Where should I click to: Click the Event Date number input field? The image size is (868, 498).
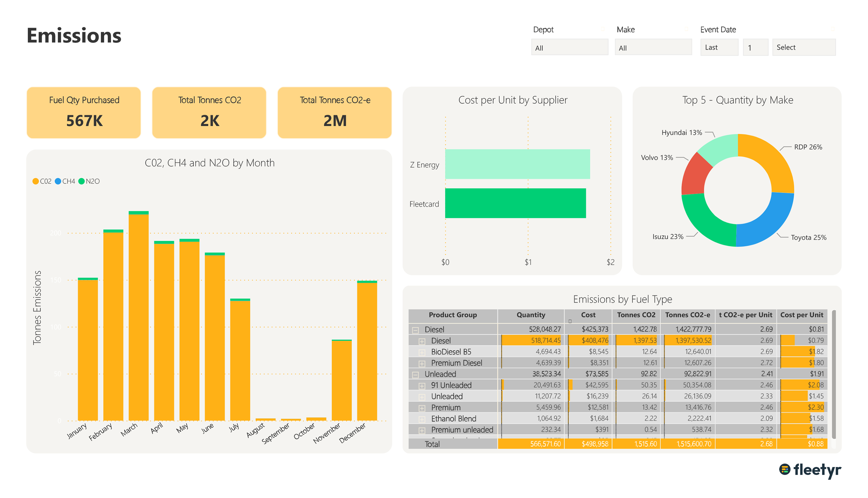[755, 47]
